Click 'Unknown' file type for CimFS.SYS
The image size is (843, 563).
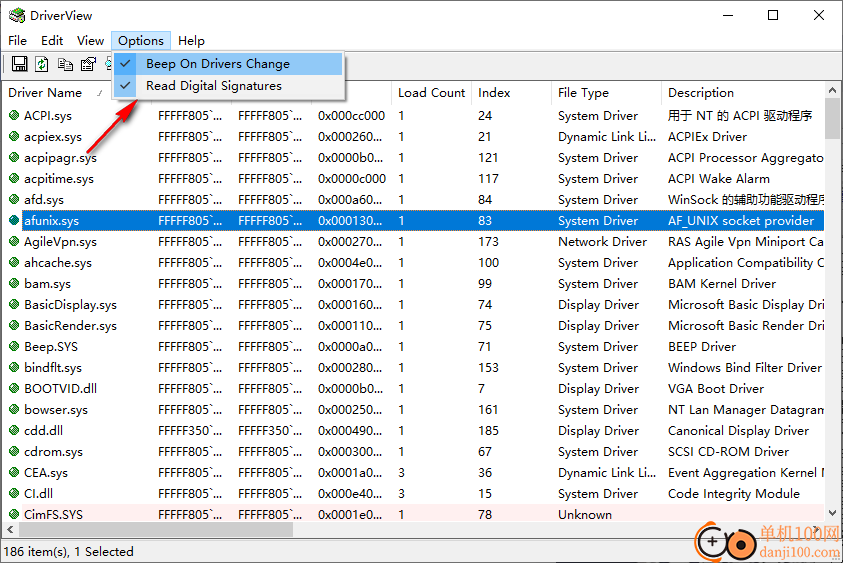[584, 515]
